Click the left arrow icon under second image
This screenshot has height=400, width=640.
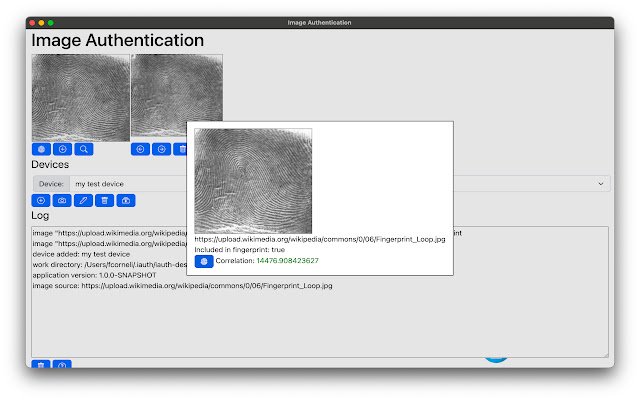pos(140,149)
